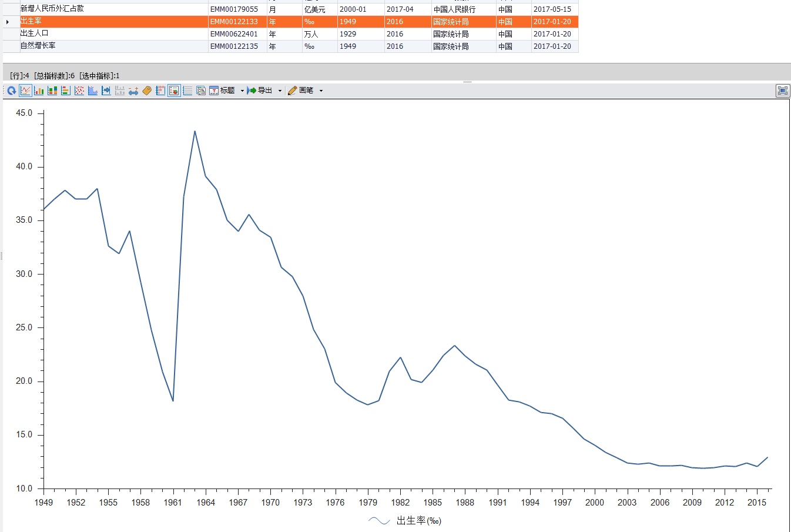The image size is (791, 532).
Task: Select the scatter plot chart icon
Action: pyautogui.click(x=79, y=91)
